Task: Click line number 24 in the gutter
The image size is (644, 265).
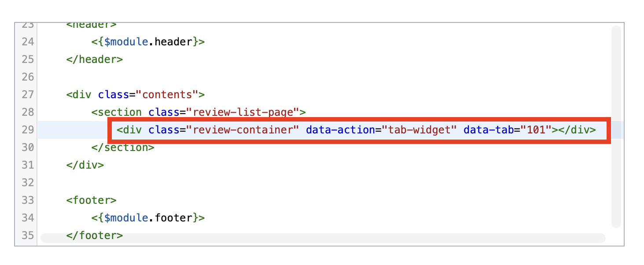Action: (28, 42)
